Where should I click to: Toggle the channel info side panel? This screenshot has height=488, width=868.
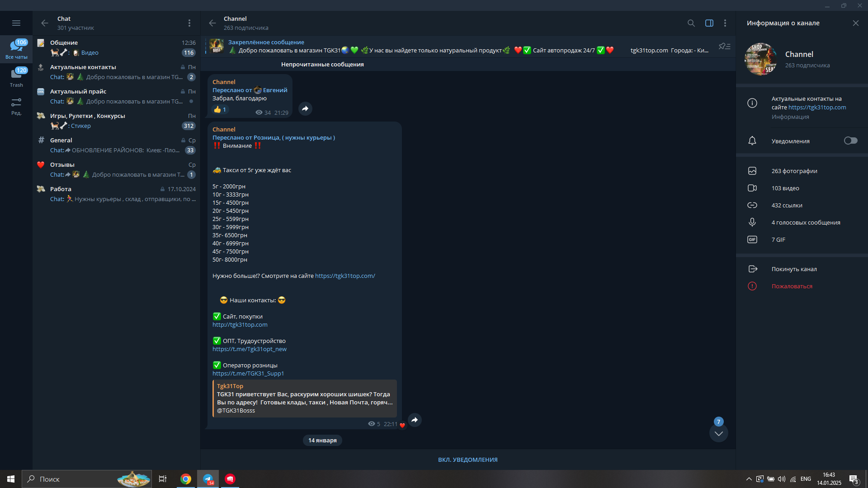709,23
